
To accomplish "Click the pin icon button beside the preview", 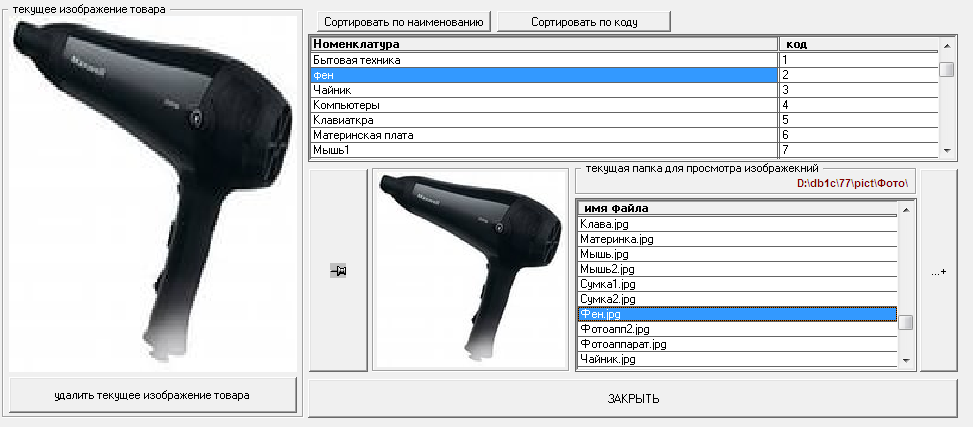I will [x=338, y=270].
